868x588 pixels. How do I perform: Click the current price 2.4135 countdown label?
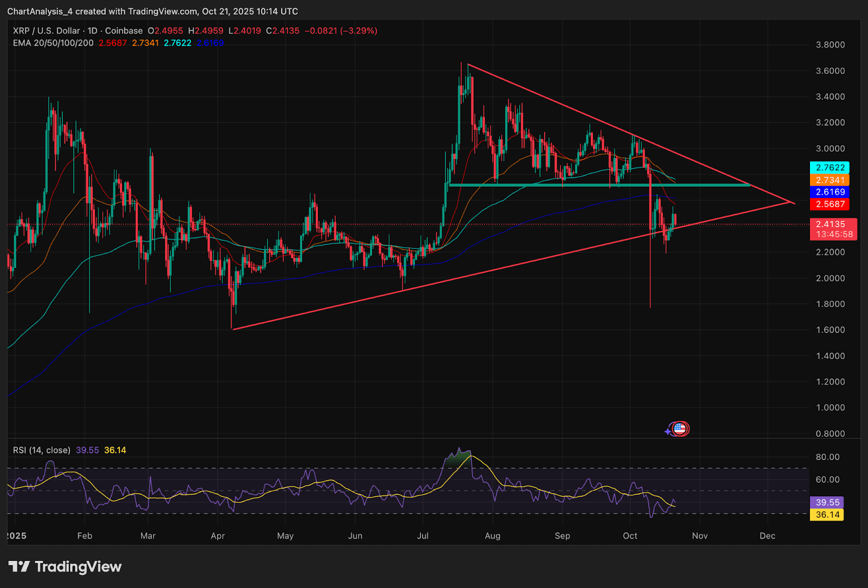click(833, 229)
